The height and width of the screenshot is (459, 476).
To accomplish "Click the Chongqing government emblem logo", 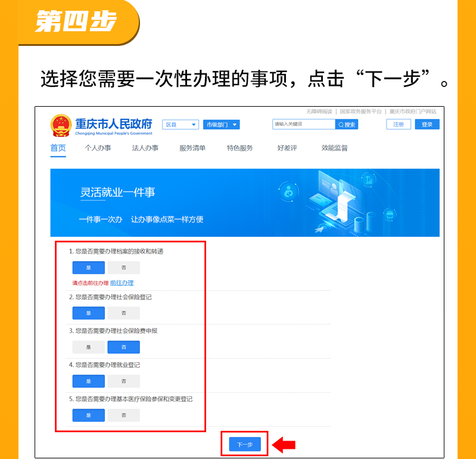I will [61, 125].
